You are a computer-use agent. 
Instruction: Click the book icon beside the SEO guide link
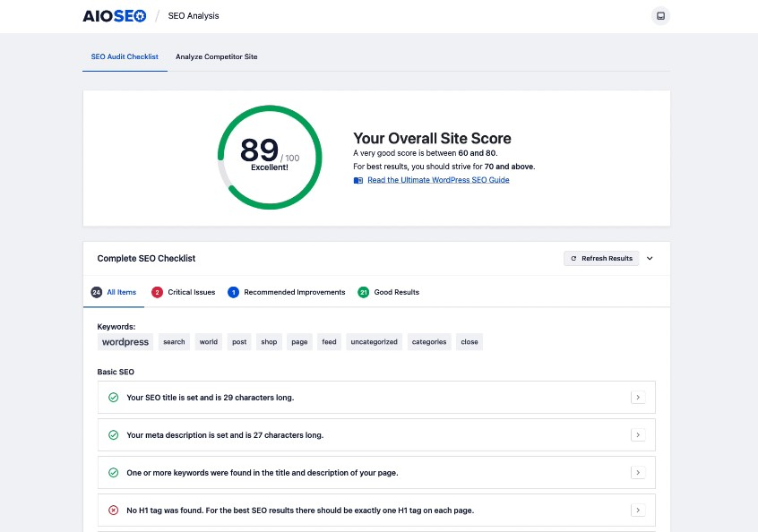tap(358, 180)
